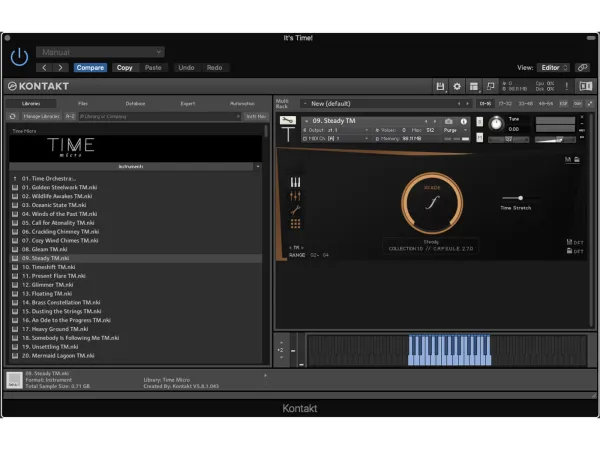Select 03. Oceanic State TM.nki

click(136, 205)
